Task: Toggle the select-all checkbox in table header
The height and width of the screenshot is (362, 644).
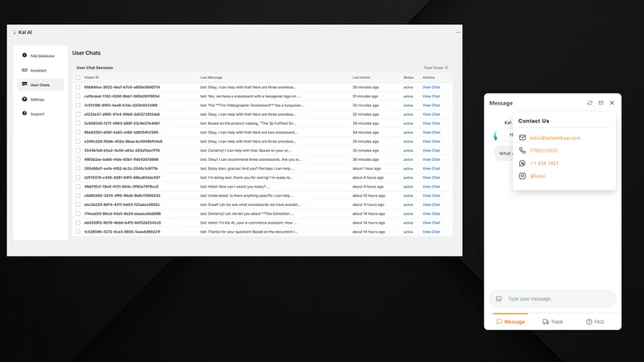Action: pos(78,77)
